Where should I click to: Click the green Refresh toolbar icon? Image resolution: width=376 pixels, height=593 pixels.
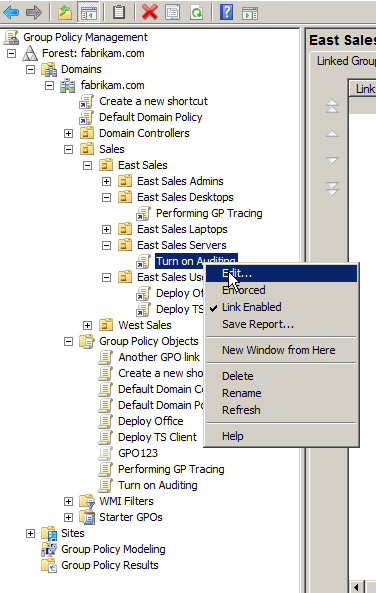196,13
